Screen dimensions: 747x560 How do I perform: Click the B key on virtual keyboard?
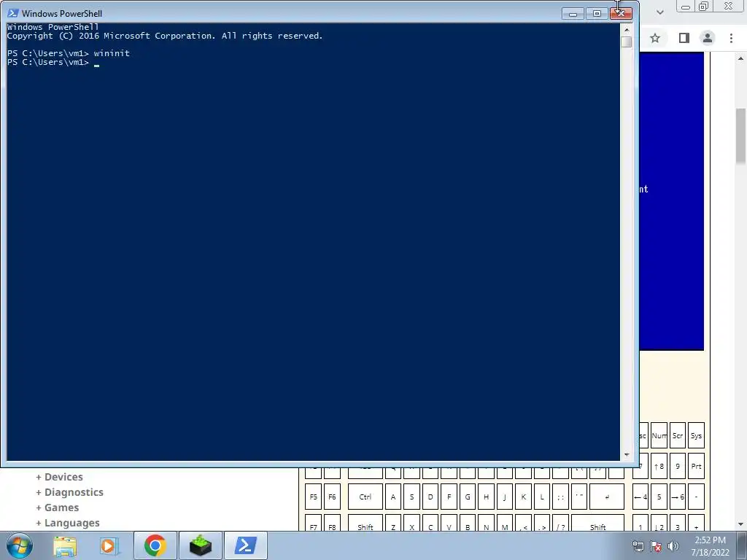pos(468,524)
